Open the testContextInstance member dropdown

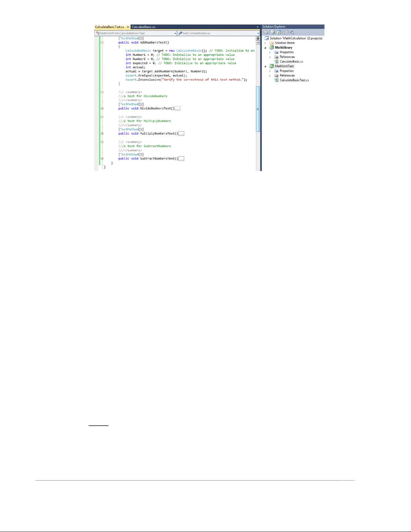pos(258,33)
